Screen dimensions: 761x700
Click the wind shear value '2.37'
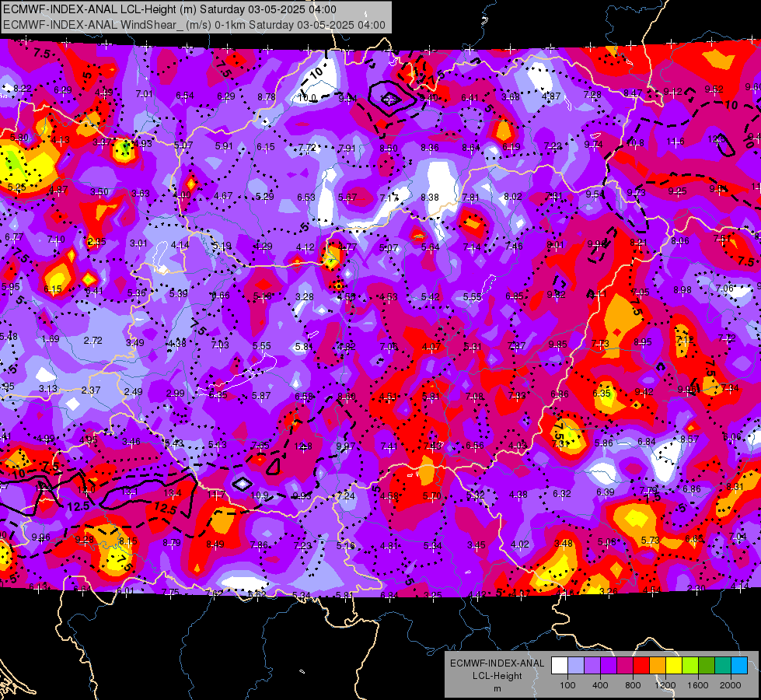[x=91, y=390]
